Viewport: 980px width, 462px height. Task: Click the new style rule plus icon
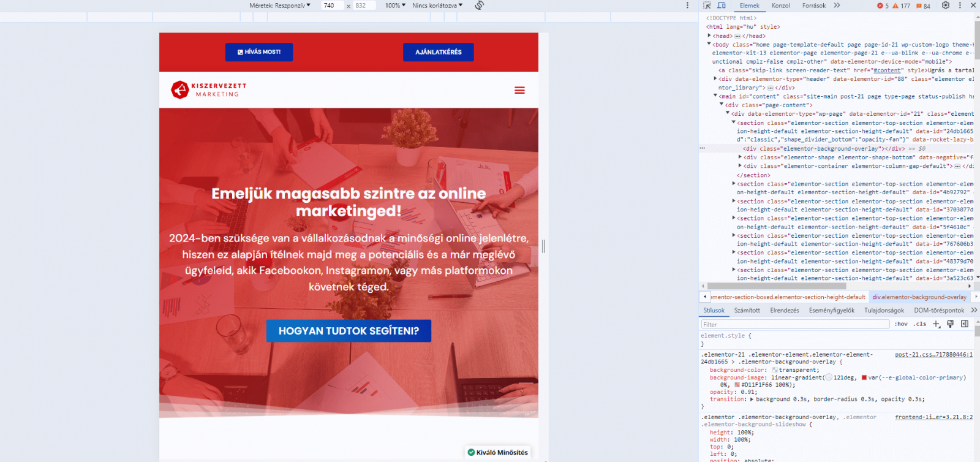tap(936, 324)
